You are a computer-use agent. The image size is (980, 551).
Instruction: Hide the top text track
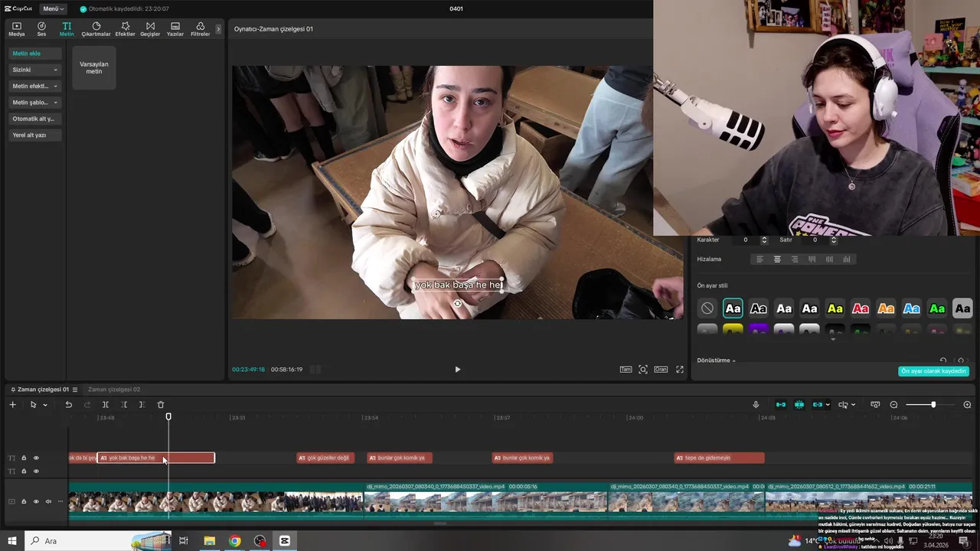pos(36,458)
